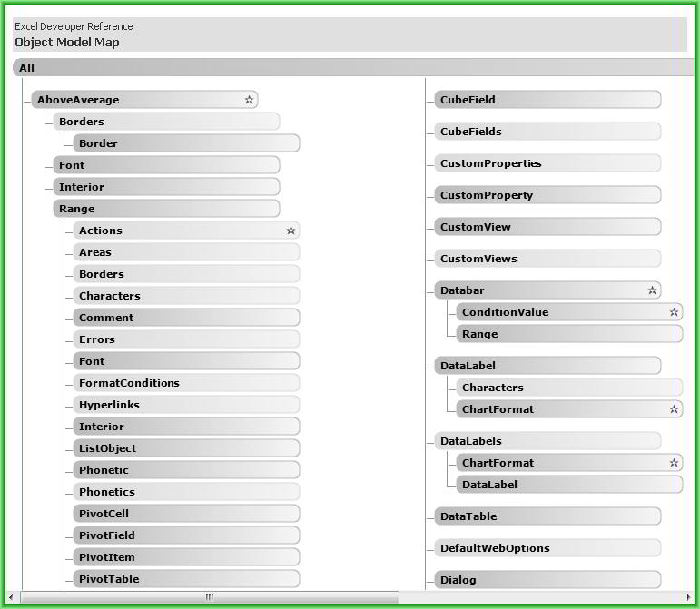
Task: Open the Border object node
Action: [x=186, y=143]
